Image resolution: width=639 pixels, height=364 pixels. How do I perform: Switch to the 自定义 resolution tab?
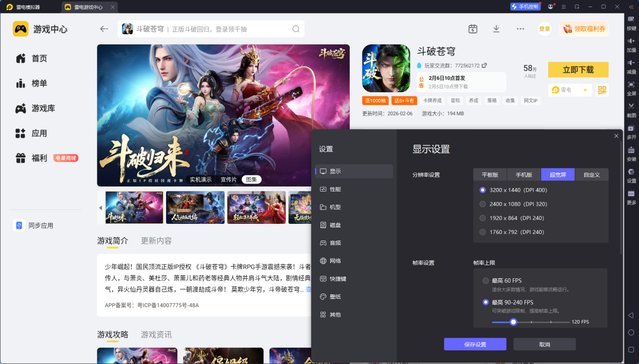point(592,174)
